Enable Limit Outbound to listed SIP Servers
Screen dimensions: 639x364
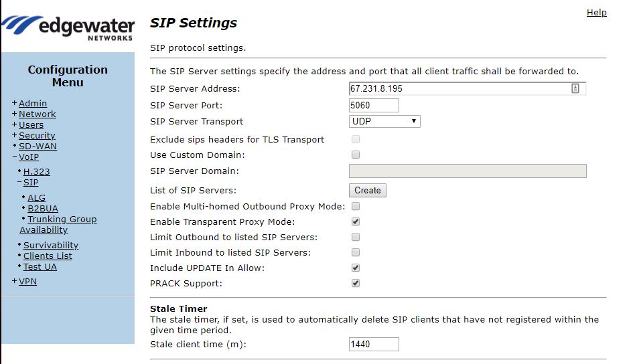356,237
